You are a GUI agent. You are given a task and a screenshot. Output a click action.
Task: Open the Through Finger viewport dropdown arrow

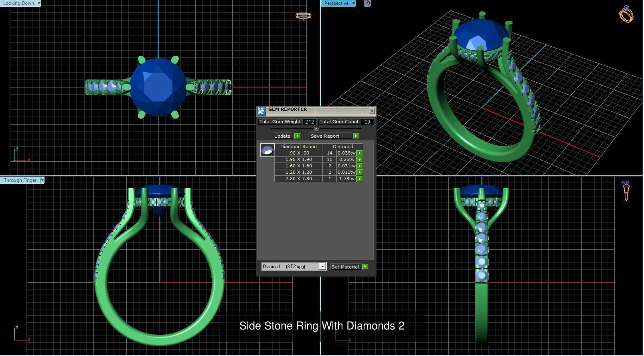tap(42, 180)
